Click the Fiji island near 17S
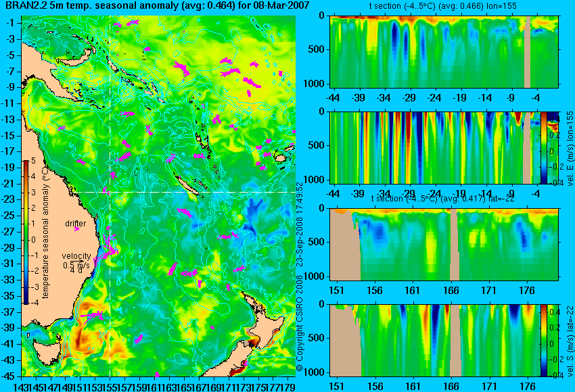The image size is (575, 392). click(x=281, y=157)
